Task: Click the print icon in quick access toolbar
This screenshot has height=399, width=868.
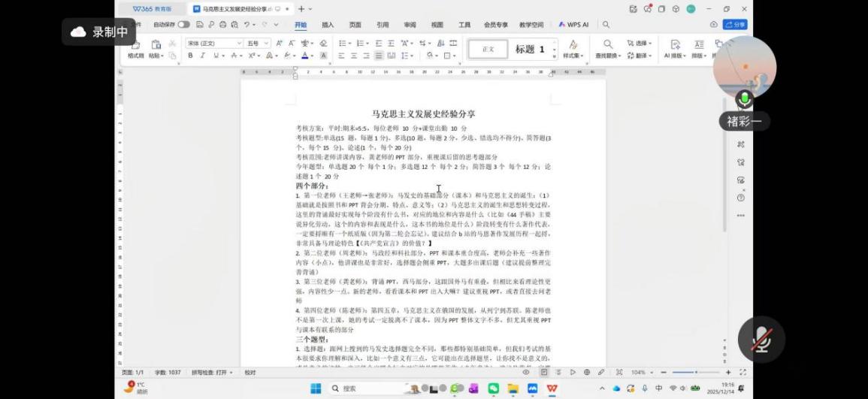Action: click(223, 25)
